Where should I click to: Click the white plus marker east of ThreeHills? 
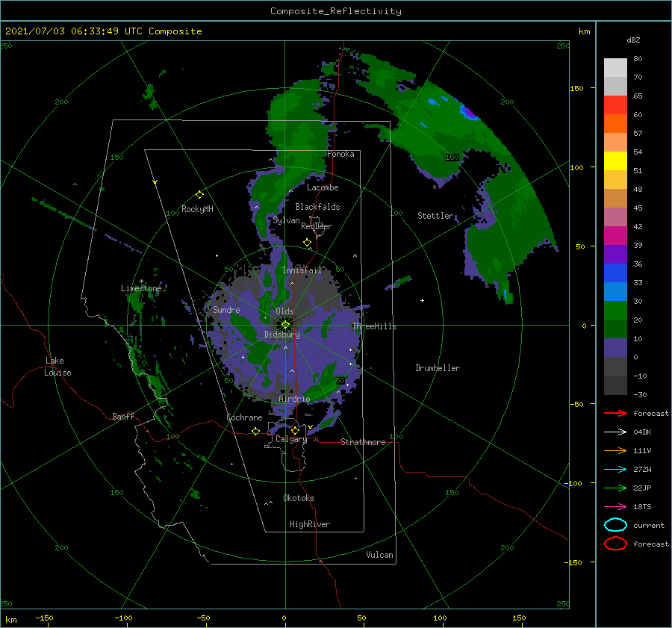click(422, 300)
